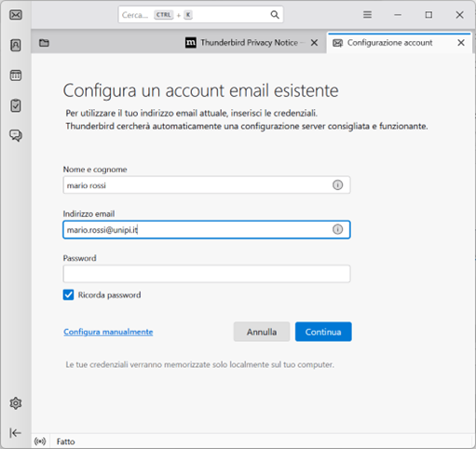Open the hamburger application menu

click(367, 15)
